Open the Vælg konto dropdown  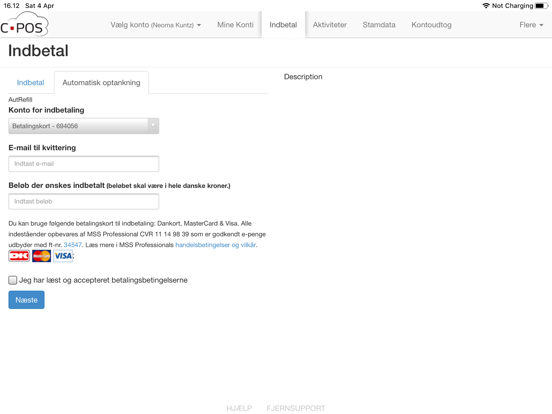(x=156, y=25)
